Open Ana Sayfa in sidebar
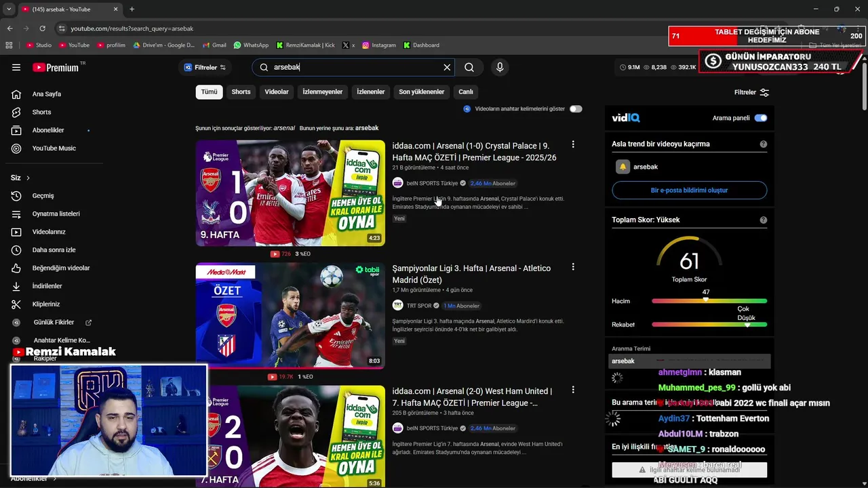Viewport: 868px width, 488px height. [46, 94]
